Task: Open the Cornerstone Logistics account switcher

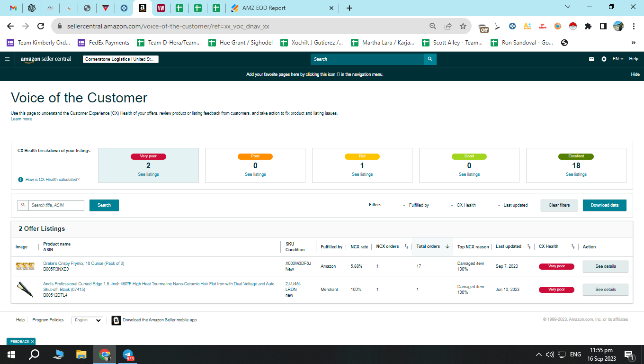Action: [121, 59]
